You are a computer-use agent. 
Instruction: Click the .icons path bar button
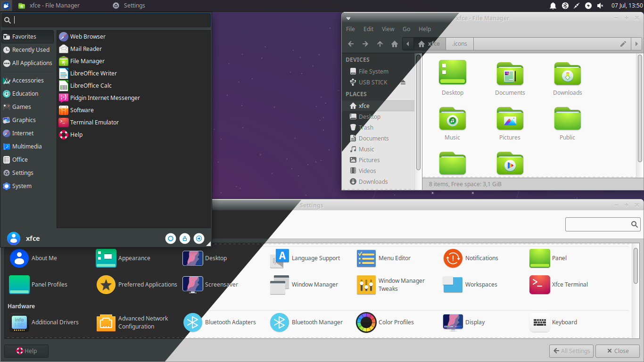(459, 44)
